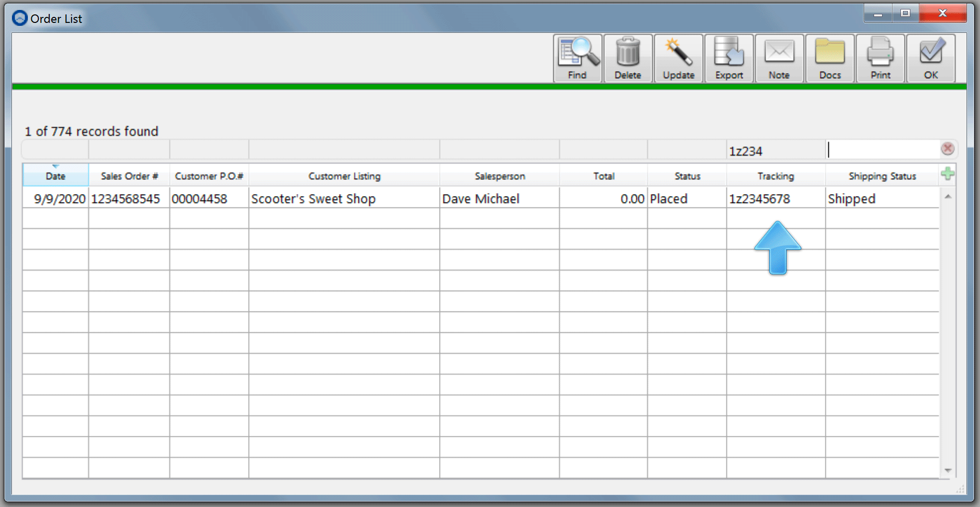Select customer P.O. 00004458 cell

(x=209, y=199)
